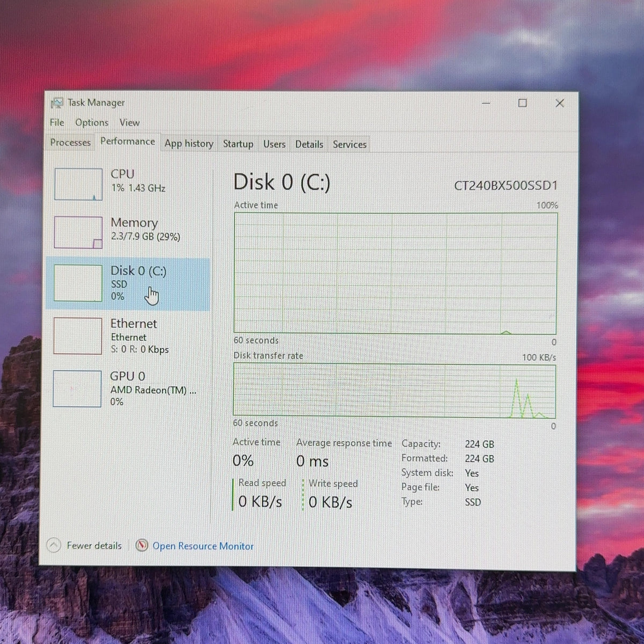This screenshot has width=644, height=644.
Task: Open the File menu
Action: point(57,122)
